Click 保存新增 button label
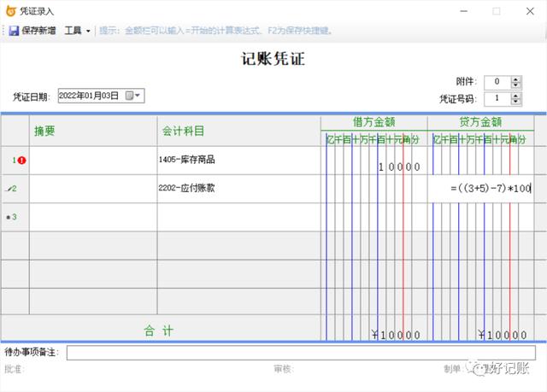547x392 pixels. click(x=38, y=31)
